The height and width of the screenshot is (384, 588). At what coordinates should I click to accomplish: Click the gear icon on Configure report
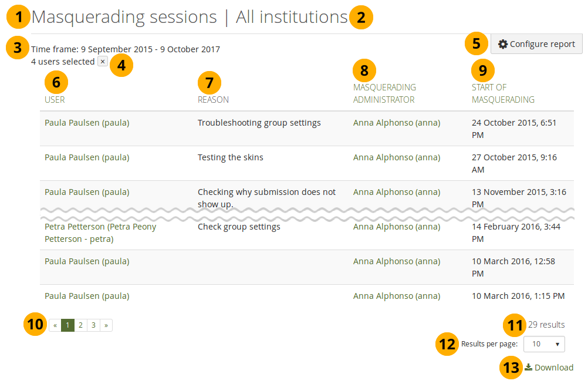pyautogui.click(x=503, y=44)
